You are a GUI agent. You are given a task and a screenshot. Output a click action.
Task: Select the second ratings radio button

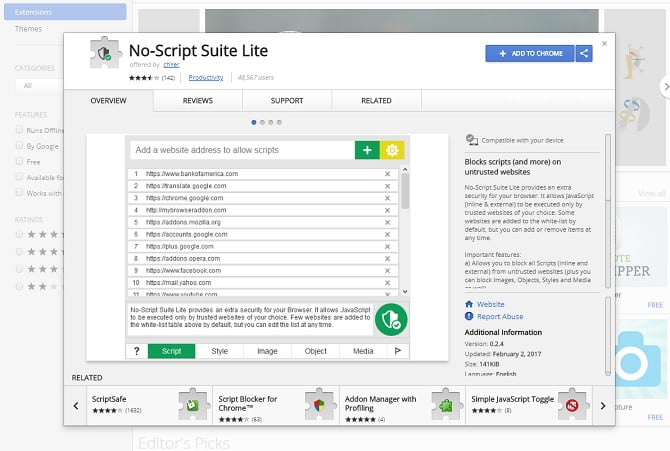[19, 252]
